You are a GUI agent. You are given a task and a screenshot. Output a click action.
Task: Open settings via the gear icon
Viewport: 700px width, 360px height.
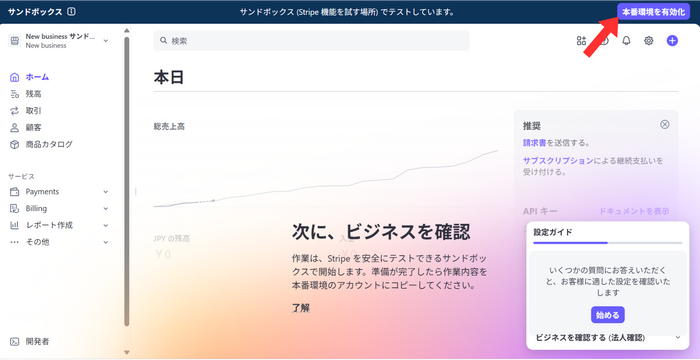tap(649, 41)
